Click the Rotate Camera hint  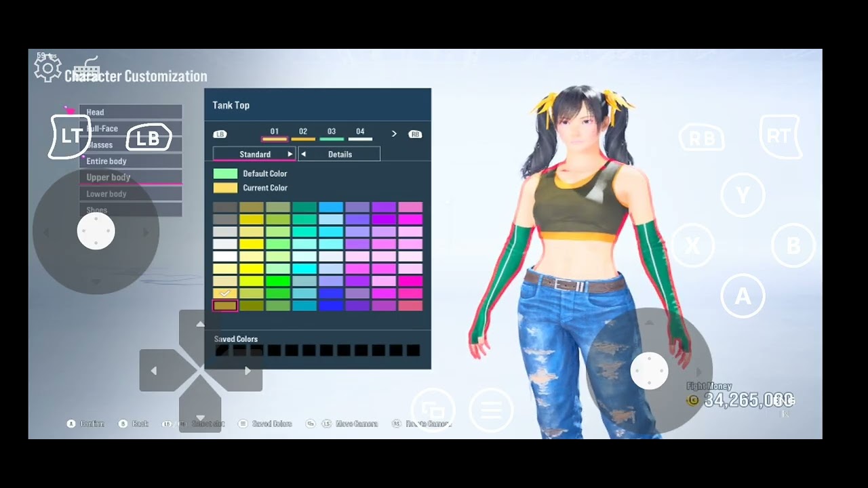(x=422, y=424)
